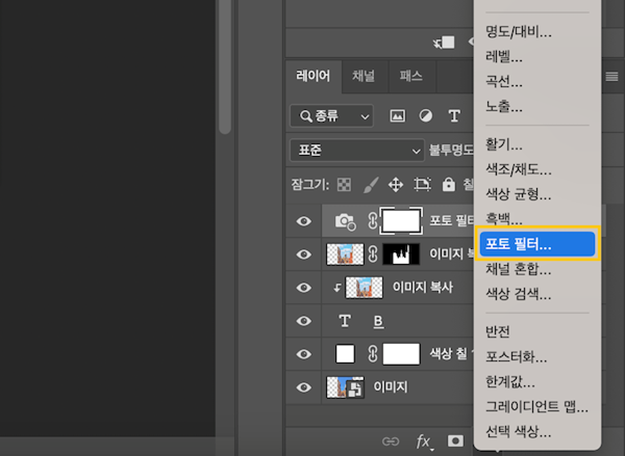Screen dimensions: 625x456
Task: Click the photo filter camera adjustment icon
Action: click(345, 222)
